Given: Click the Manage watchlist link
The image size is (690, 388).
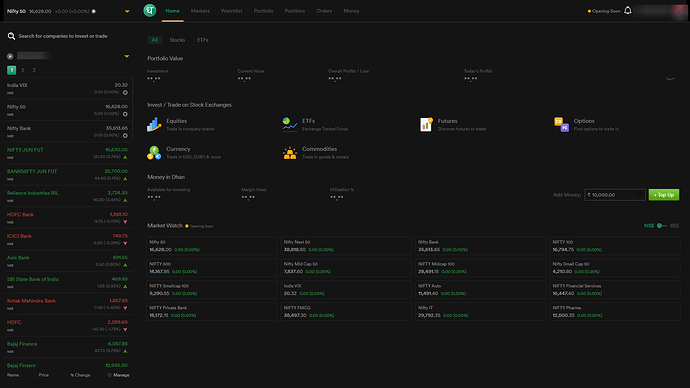Looking at the screenshot, I should point(121,375).
